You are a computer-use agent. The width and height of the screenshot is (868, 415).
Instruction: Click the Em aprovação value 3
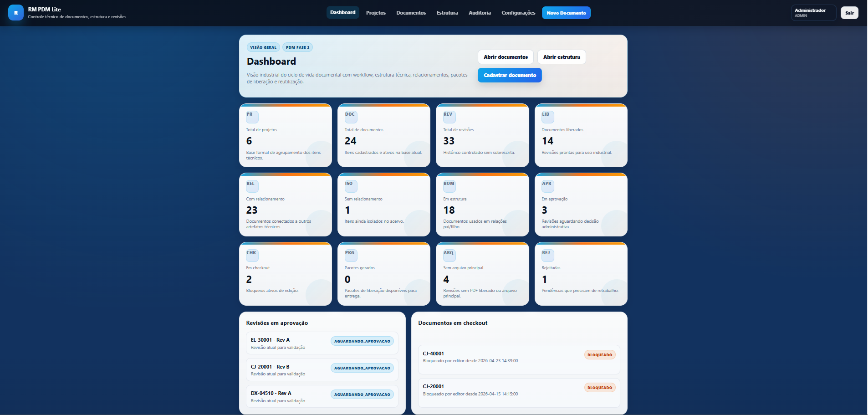(x=545, y=210)
